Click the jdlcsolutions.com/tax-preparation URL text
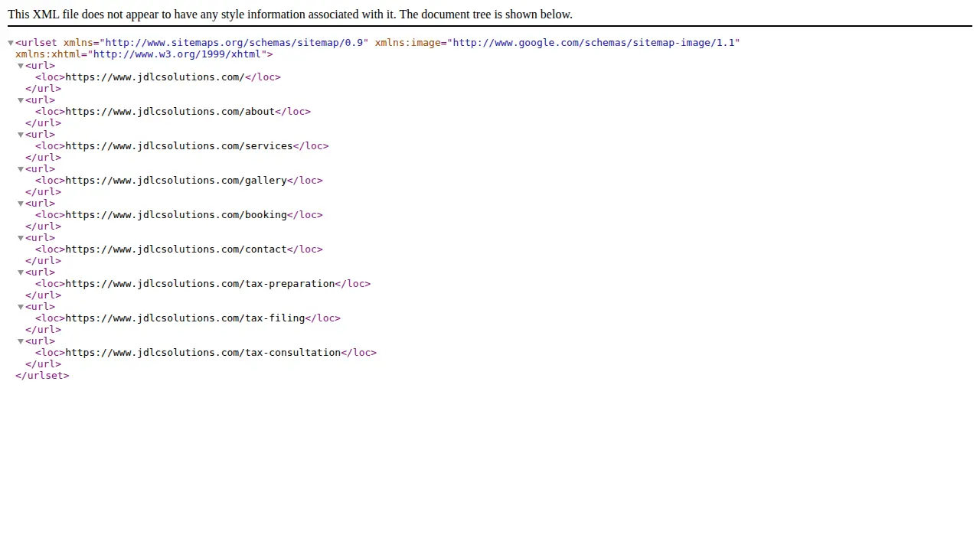The image size is (980, 551). [200, 284]
